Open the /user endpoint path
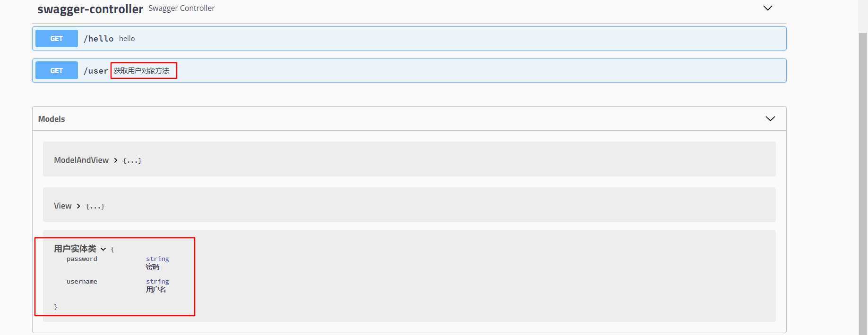 [x=95, y=71]
